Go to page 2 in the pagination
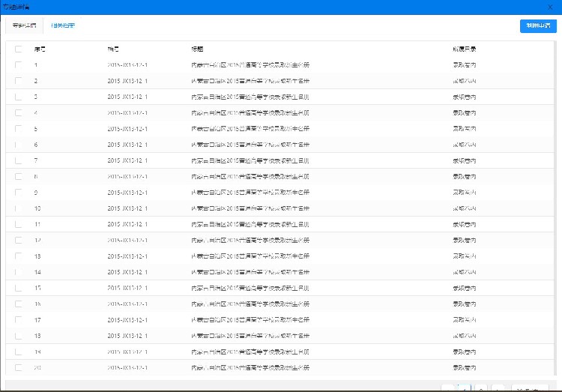The height and width of the screenshot is (392, 562). (x=481, y=388)
